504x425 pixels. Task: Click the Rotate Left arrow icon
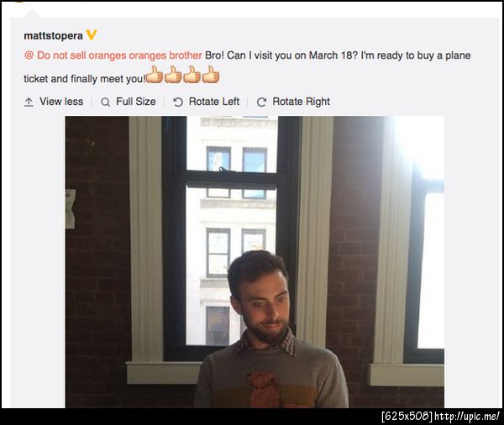[x=178, y=102]
